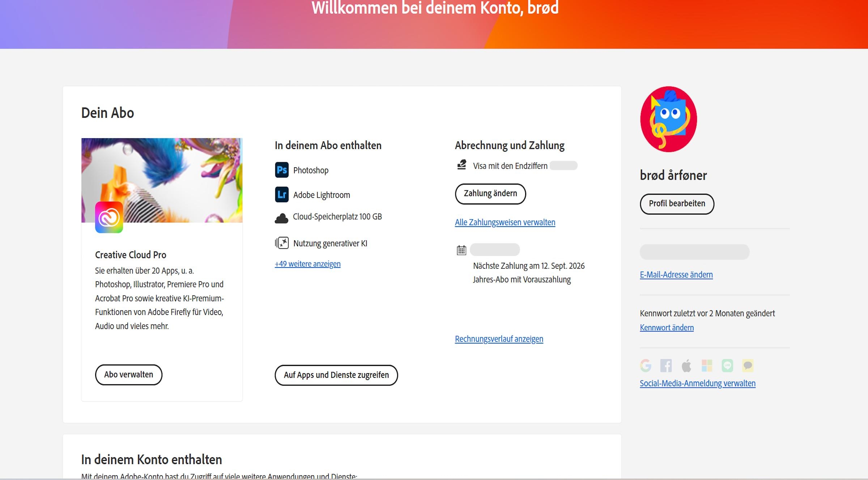Click the Visa payment card icon
Image resolution: width=868 pixels, height=480 pixels.
(462, 165)
